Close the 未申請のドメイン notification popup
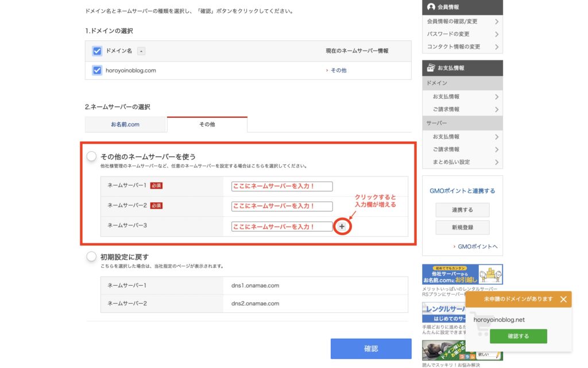This screenshot has height=368, width=588. (x=563, y=299)
